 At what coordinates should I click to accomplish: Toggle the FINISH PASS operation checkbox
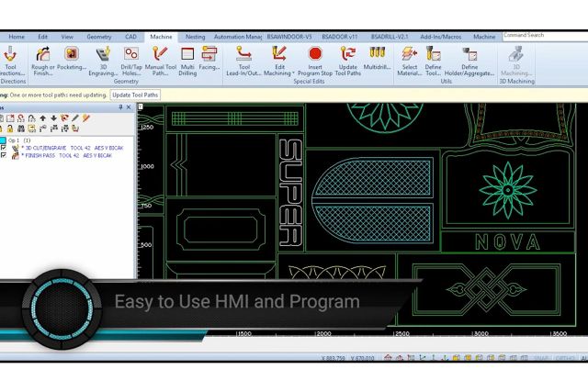click(x=4, y=155)
